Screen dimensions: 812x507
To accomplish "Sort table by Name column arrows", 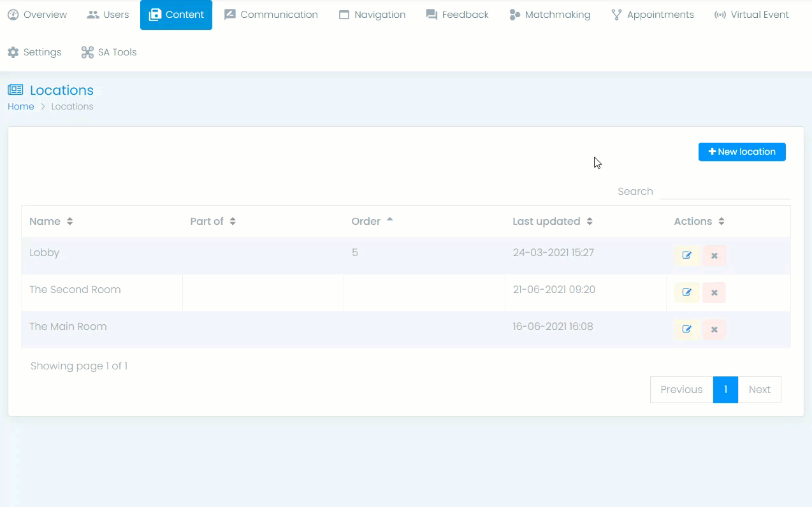I will click(x=70, y=222).
